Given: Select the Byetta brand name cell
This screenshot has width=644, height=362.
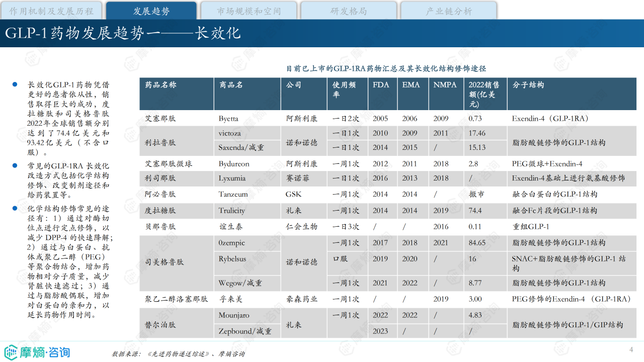Looking at the screenshot, I should (247, 119).
